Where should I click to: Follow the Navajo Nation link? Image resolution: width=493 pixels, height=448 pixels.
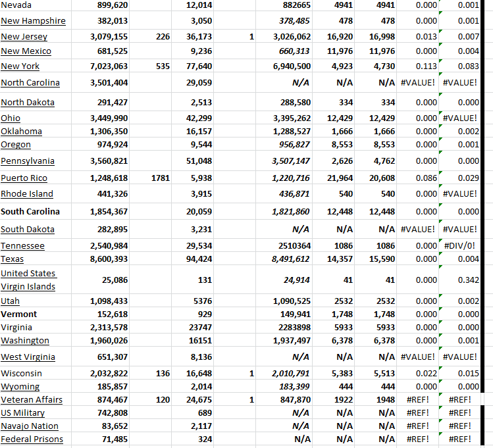coord(30,426)
